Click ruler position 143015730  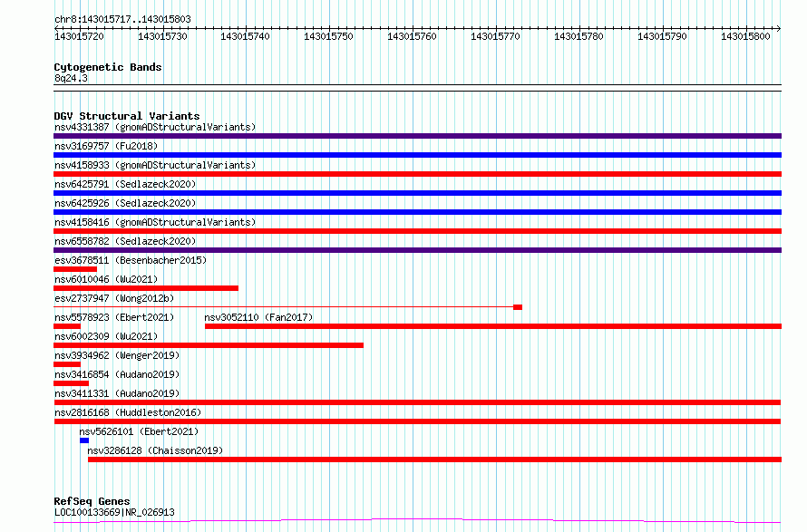point(162,36)
